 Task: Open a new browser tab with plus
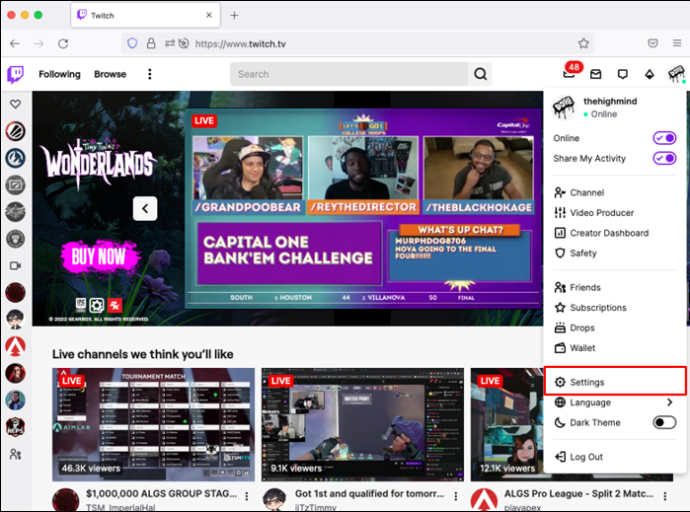[234, 15]
